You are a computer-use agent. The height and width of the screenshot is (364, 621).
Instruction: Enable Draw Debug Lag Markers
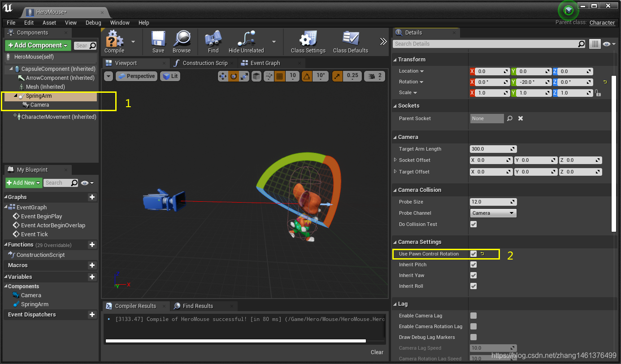pyautogui.click(x=473, y=337)
